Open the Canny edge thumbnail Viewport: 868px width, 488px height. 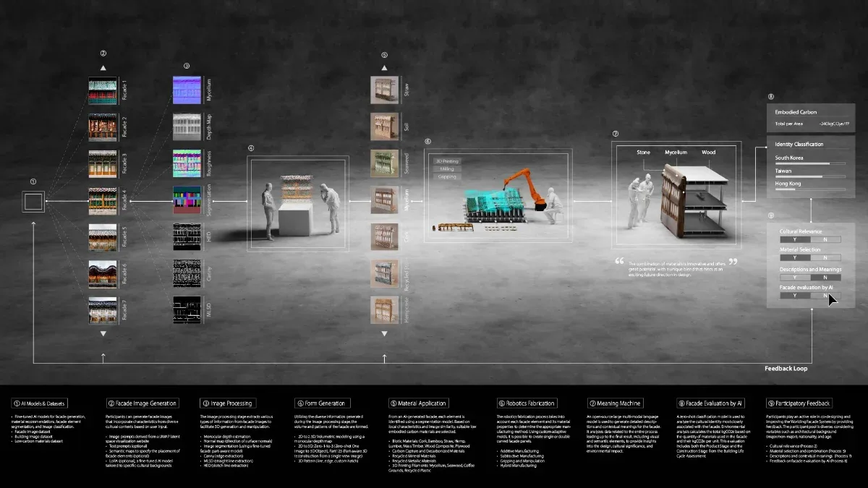point(187,273)
